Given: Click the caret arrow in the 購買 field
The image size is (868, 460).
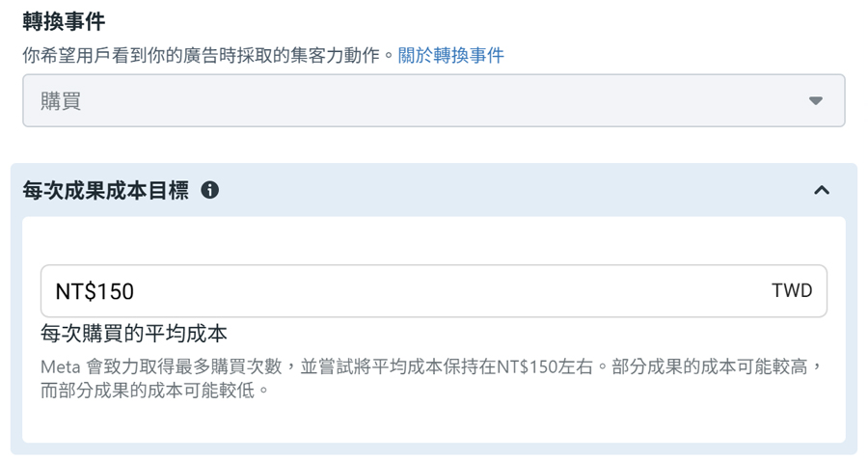Looking at the screenshot, I should [x=815, y=100].
